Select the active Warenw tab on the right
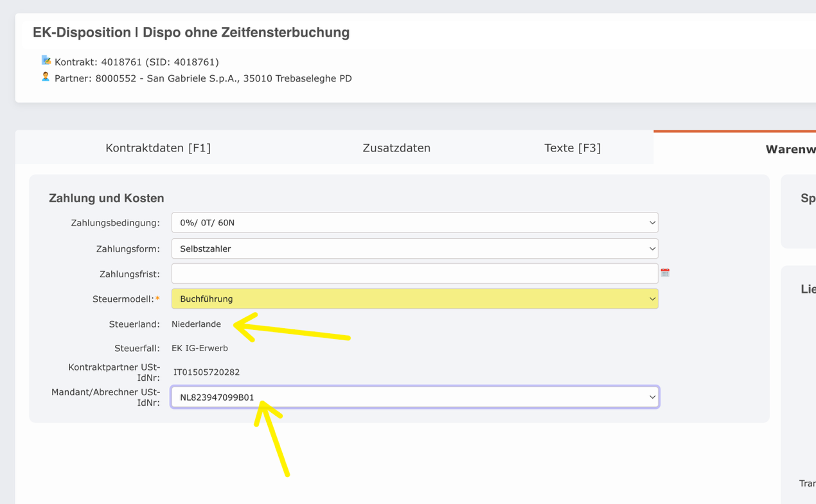Image resolution: width=816 pixels, height=504 pixels. pyautogui.click(x=789, y=148)
